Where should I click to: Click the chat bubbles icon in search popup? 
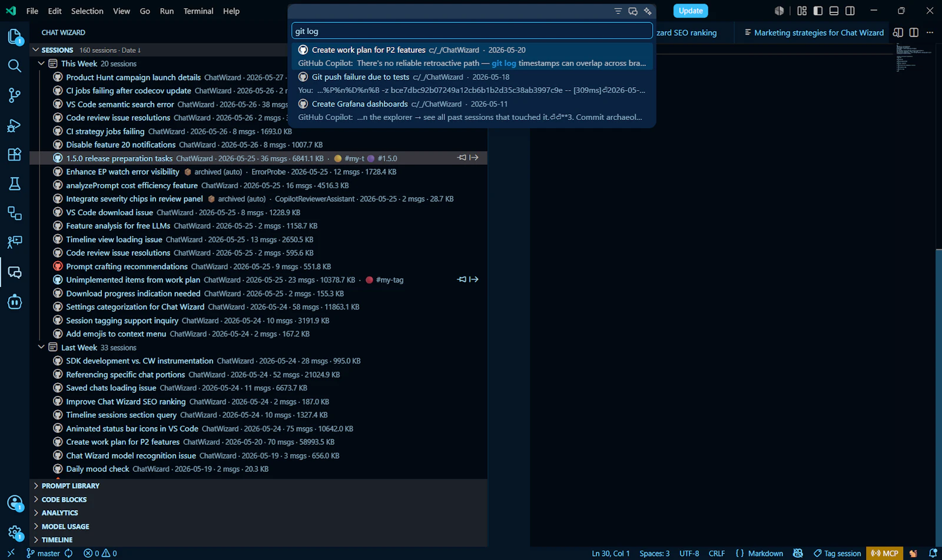(633, 11)
